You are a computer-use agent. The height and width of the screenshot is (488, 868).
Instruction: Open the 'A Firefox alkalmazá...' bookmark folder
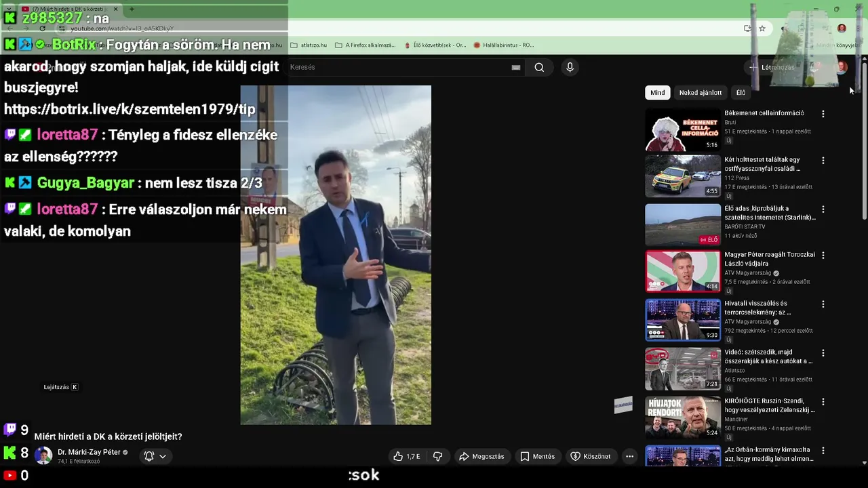pos(365,45)
